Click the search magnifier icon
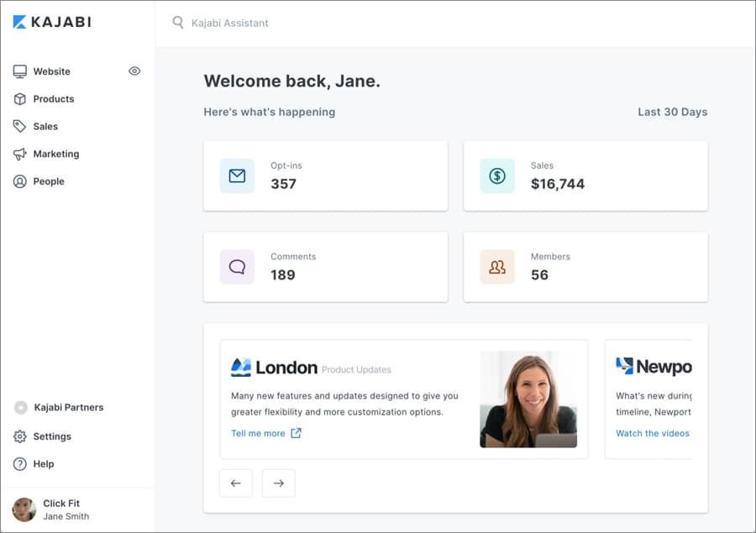Screen dimensions: 756x533 tap(178, 22)
